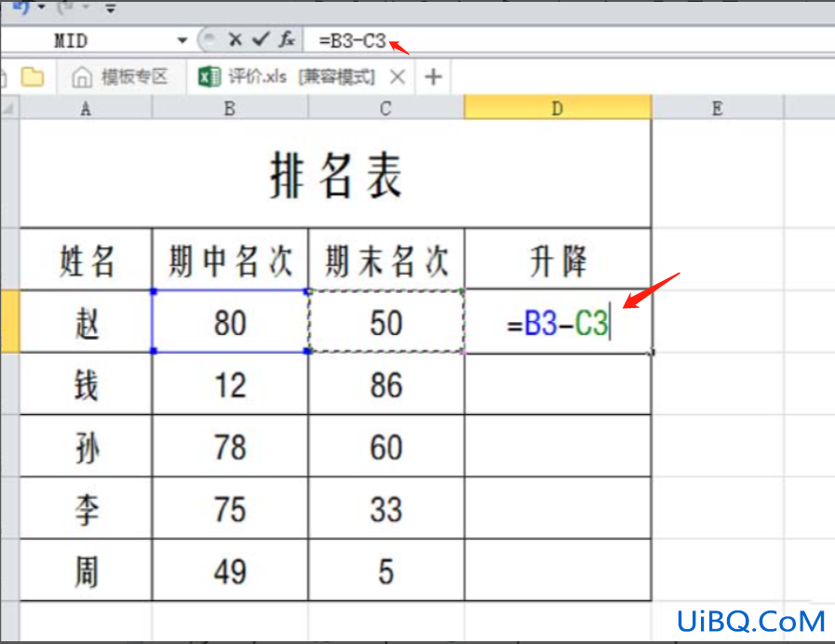Click cell with value 49
This screenshot has height=644, width=835.
coord(230,570)
